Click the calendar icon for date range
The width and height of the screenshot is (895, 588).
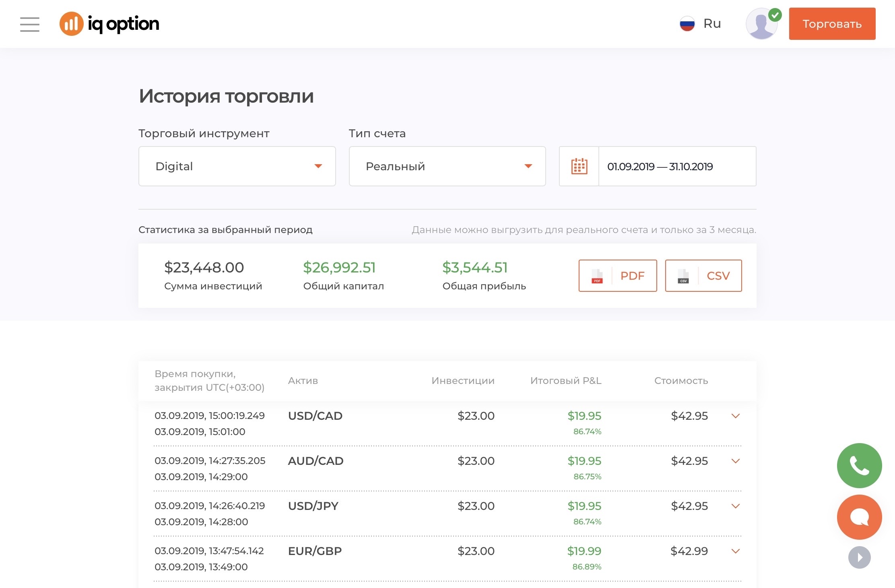click(579, 166)
